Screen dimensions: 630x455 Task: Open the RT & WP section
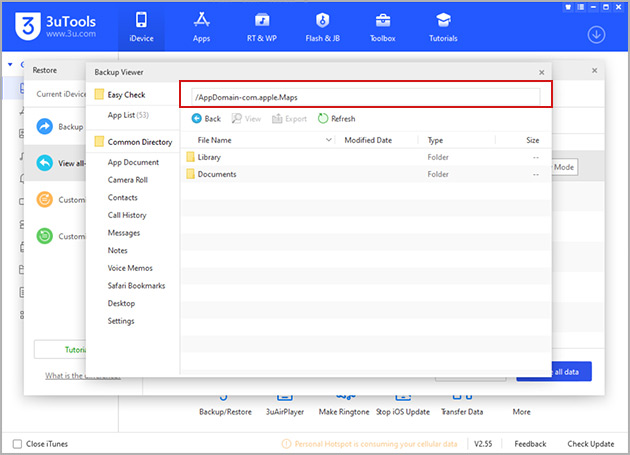tap(262, 26)
